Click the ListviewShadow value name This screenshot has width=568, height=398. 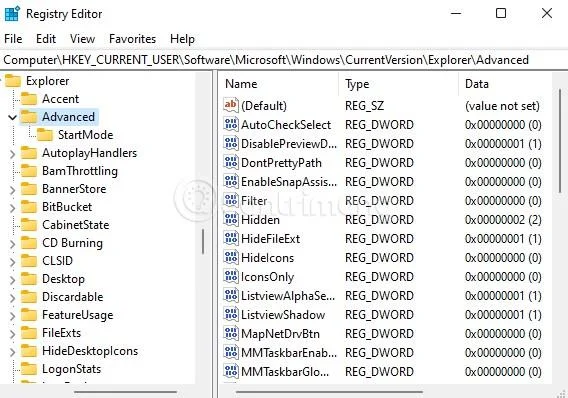(x=283, y=315)
